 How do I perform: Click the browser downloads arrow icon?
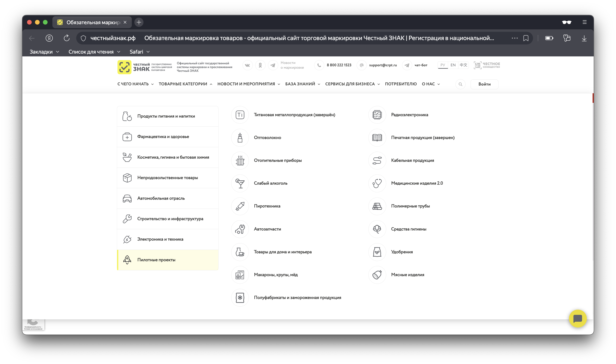click(x=584, y=38)
